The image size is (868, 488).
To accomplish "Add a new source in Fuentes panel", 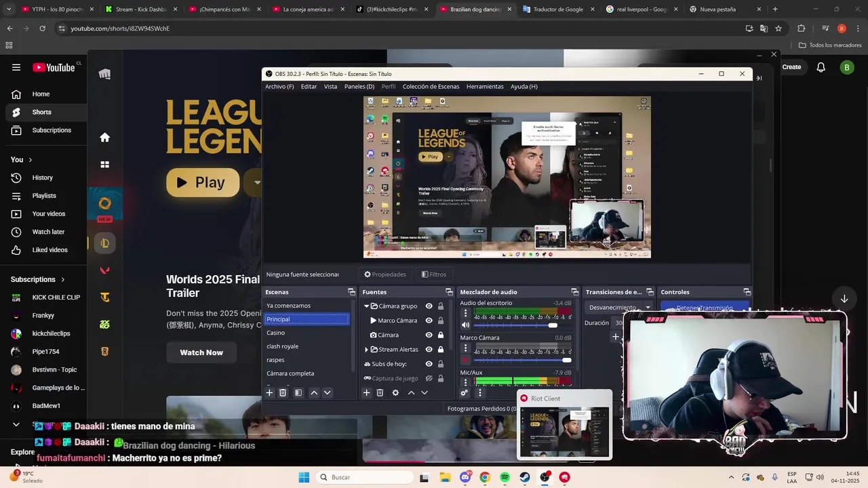I will pyautogui.click(x=366, y=392).
